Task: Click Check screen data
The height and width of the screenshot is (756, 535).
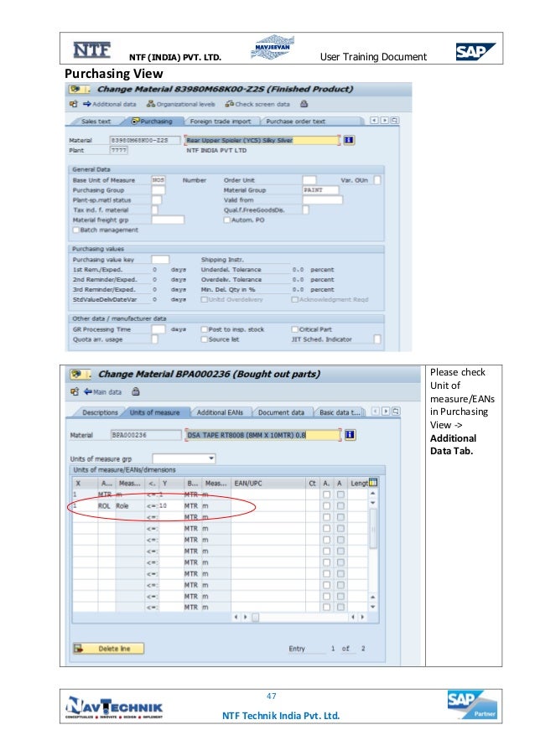Action: [x=257, y=104]
